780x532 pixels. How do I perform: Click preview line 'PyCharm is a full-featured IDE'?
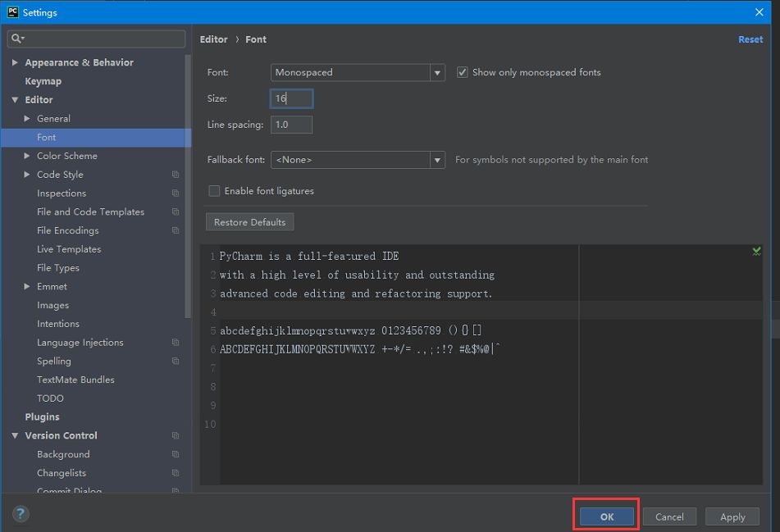coord(309,256)
